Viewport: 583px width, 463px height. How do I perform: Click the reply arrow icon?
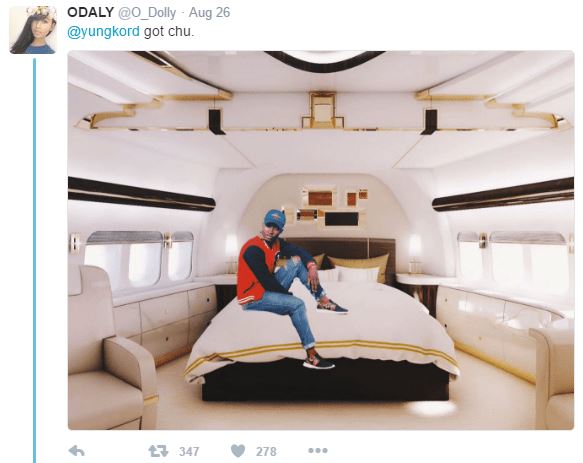(77, 451)
